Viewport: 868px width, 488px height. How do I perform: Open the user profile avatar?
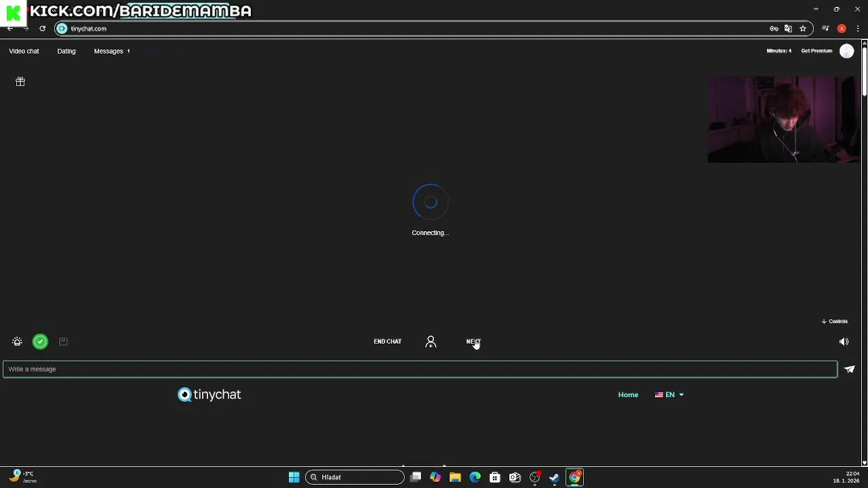pos(846,52)
